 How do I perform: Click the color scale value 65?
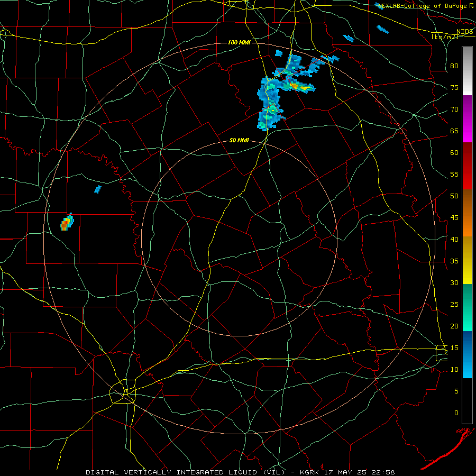(x=454, y=131)
